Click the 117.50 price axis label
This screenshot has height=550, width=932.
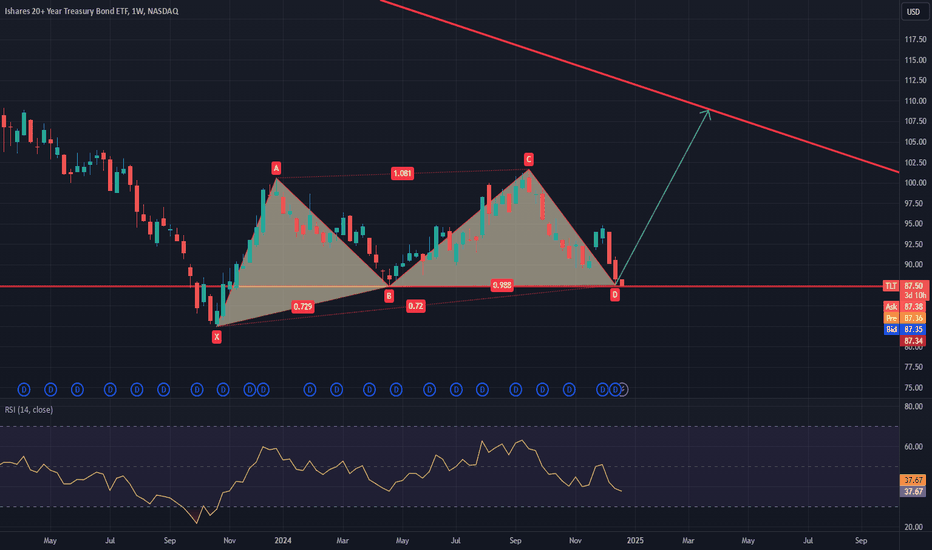[x=915, y=39]
